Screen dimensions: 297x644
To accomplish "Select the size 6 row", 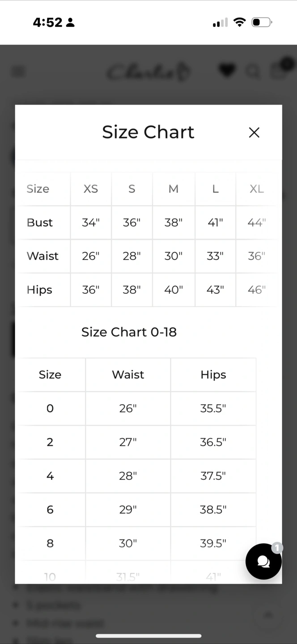I will tap(137, 509).
